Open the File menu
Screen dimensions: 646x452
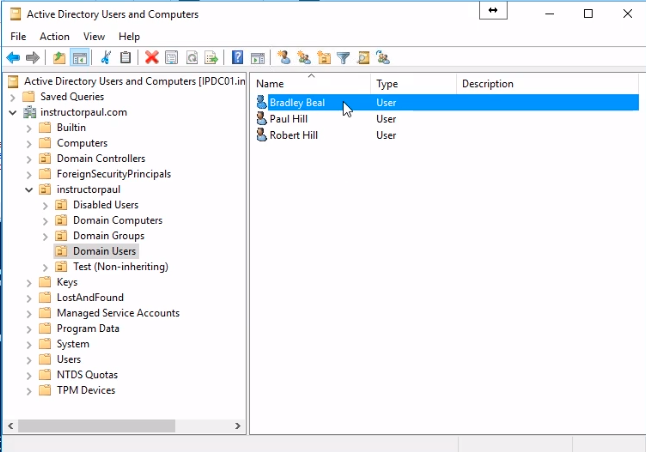[x=18, y=36]
